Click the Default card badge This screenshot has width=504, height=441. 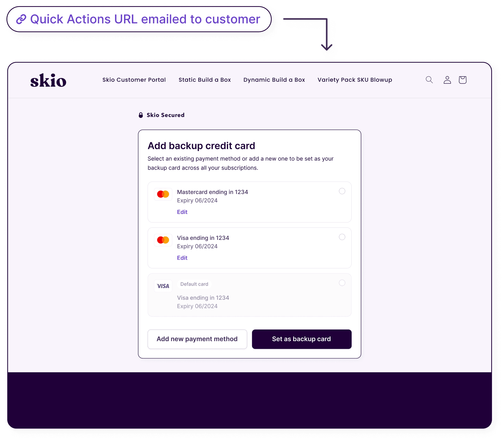[194, 284]
